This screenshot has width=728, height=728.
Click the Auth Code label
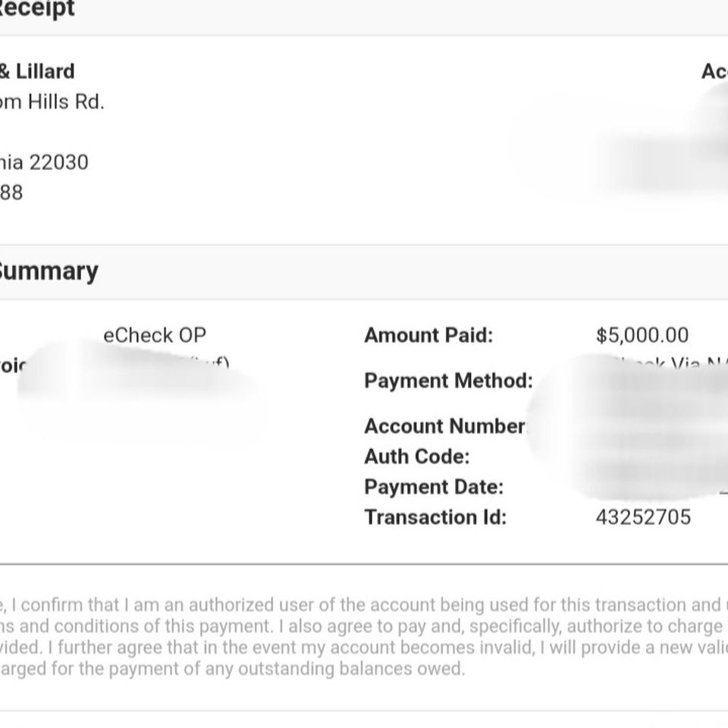coord(417,457)
